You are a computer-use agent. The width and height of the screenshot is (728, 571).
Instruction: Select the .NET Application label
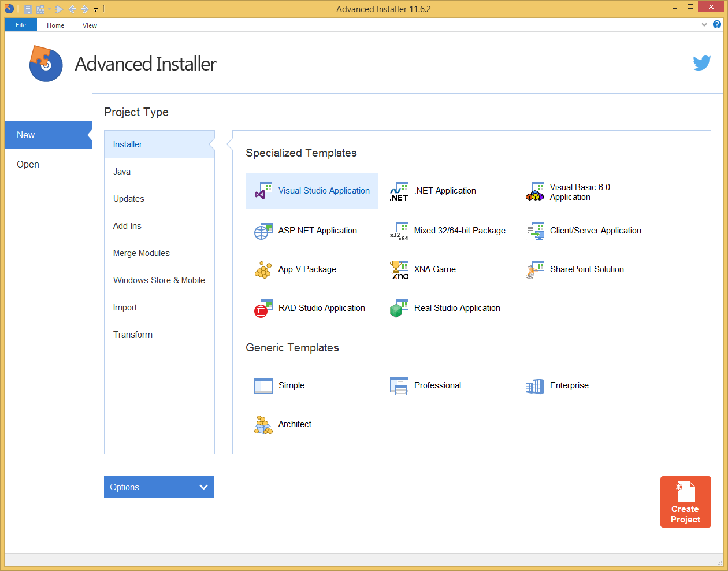445,191
